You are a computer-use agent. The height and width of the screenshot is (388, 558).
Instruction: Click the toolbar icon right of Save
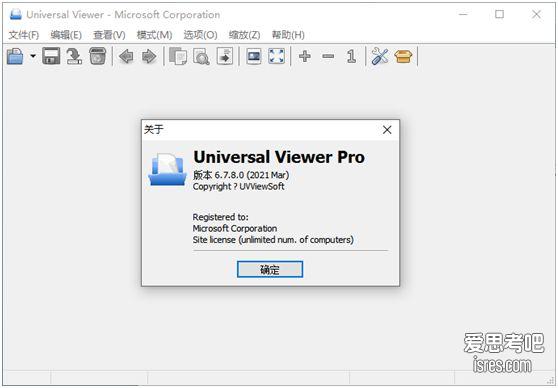pyautogui.click(x=74, y=56)
